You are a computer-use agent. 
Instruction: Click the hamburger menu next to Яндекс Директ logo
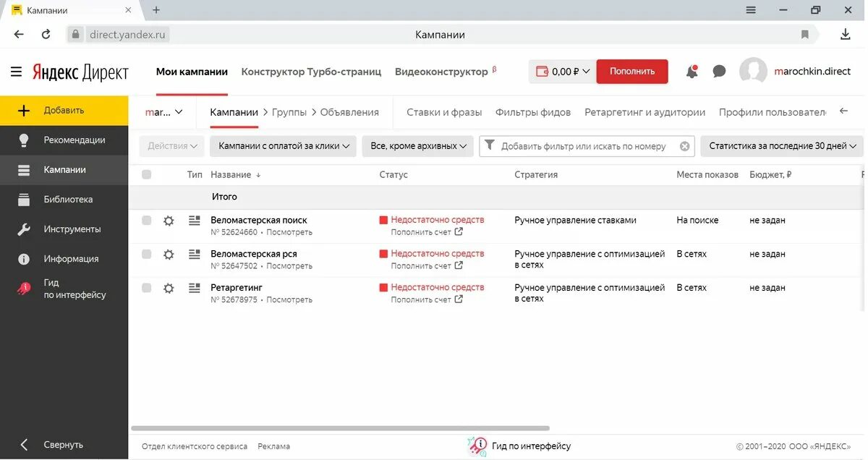click(15, 71)
